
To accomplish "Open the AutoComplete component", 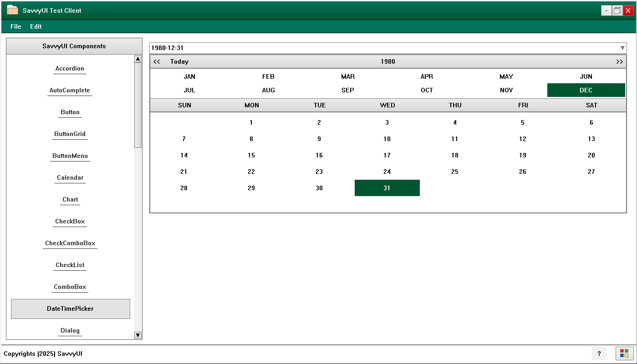I will click(70, 90).
